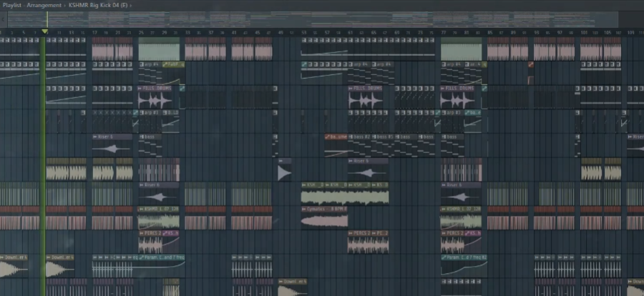Jump to bar 77 on the ruler
The width and height of the screenshot is (644, 296).
pos(444,32)
